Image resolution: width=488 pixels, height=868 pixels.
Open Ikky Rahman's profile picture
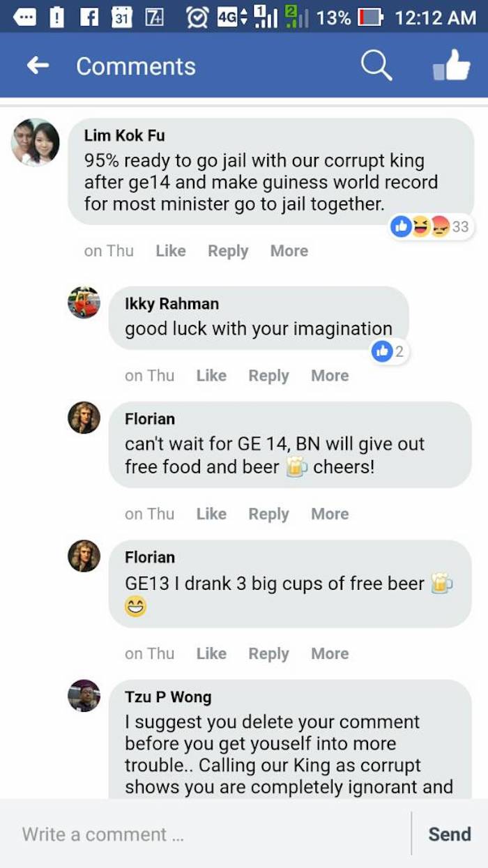point(84,303)
